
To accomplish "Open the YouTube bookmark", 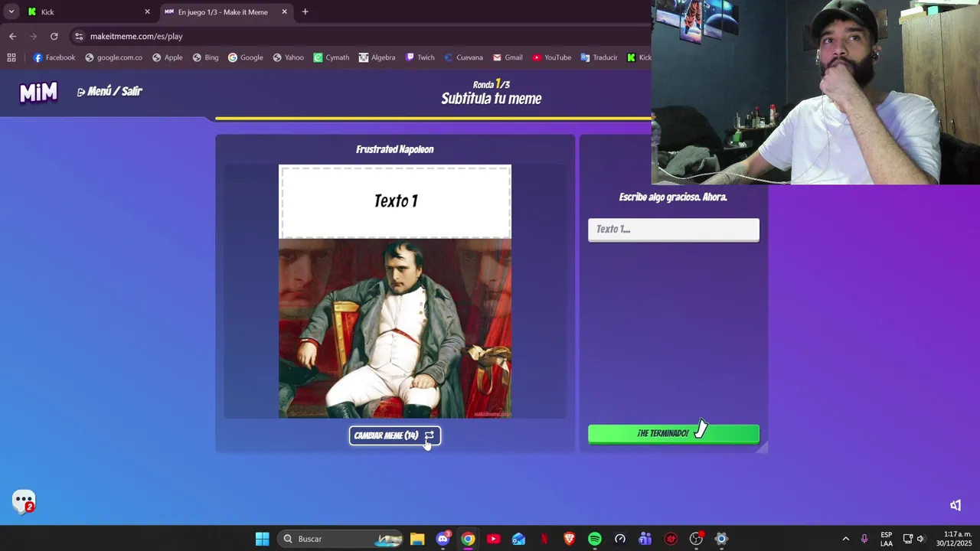I will [552, 57].
